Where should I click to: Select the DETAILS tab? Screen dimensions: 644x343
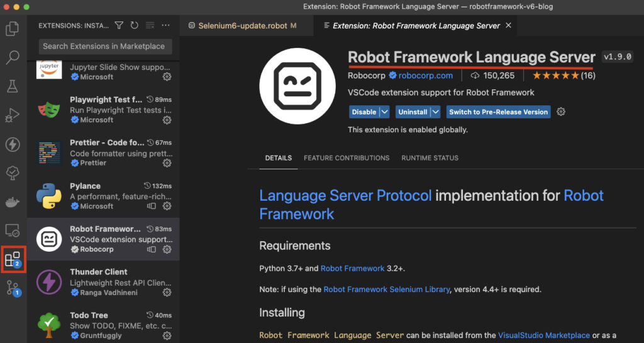tap(279, 158)
